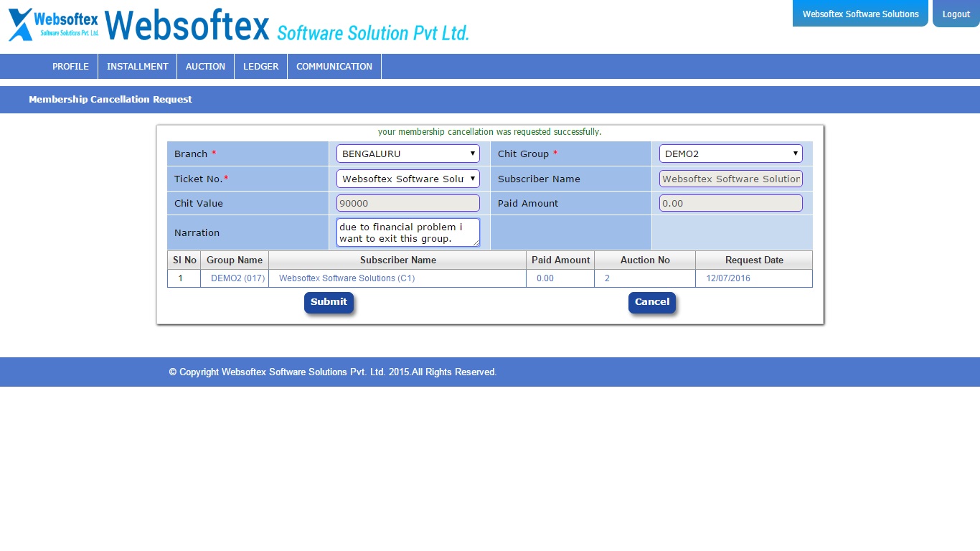Viewport: 980px width, 551px height.
Task: Log out using the Logout button
Action: (x=956, y=14)
